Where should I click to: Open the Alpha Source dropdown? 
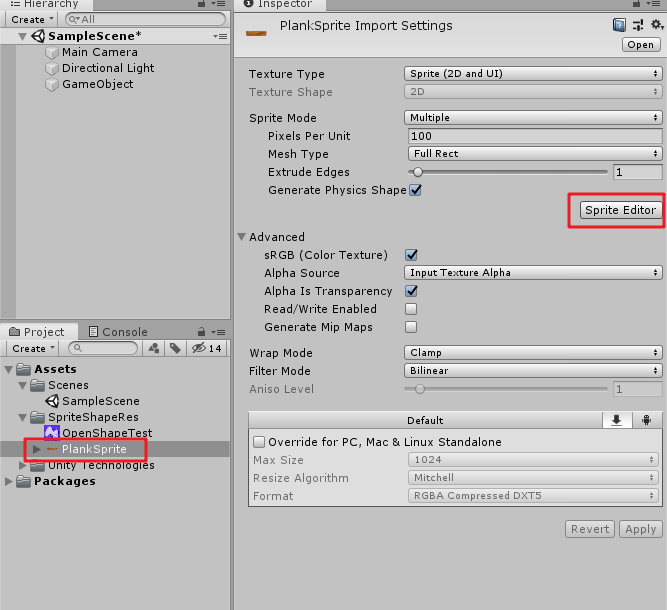[x=533, y=273]
